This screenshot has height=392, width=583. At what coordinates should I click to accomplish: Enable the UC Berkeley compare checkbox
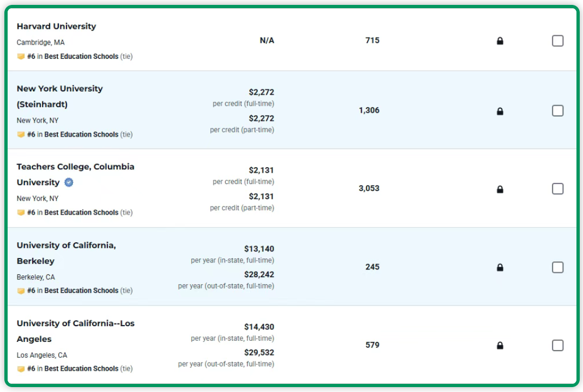click(x=557, y=267)
